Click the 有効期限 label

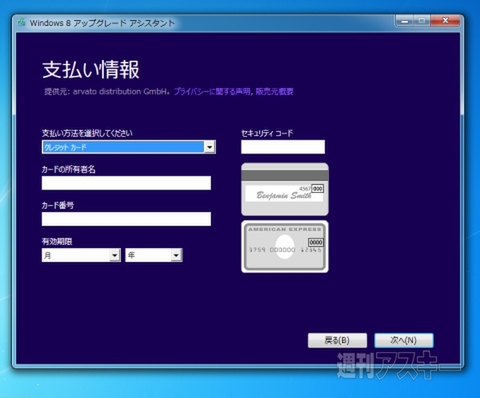click(x=57, y=241)
